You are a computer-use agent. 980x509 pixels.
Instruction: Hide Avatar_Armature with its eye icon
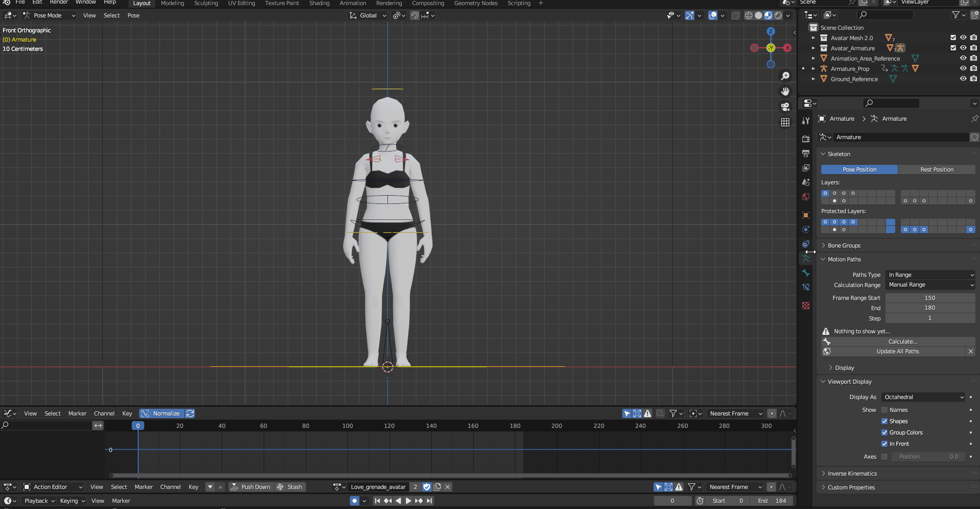point(963,48)
